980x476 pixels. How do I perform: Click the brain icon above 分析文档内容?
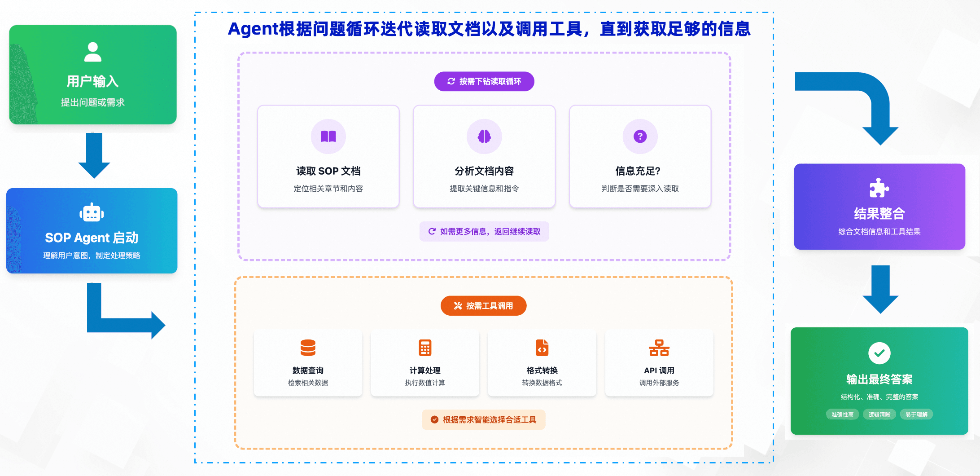484,137
